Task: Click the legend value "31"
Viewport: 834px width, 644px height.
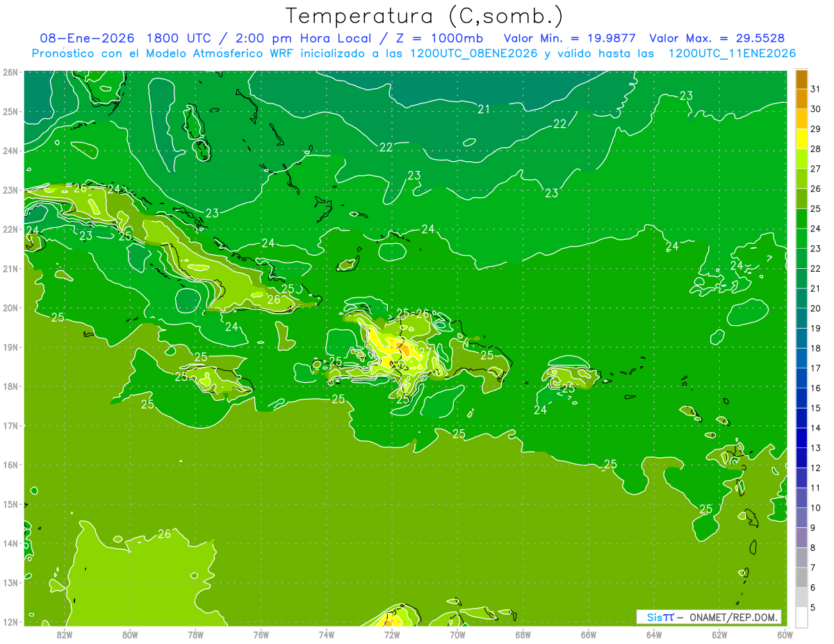Action: click(816, 89)
